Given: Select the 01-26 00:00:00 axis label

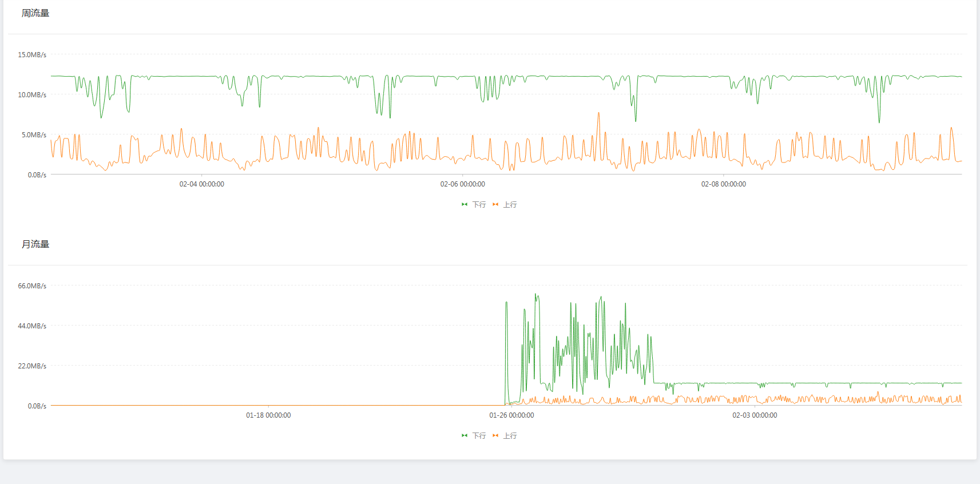Looking at the screenshot, I should (511, 415).
